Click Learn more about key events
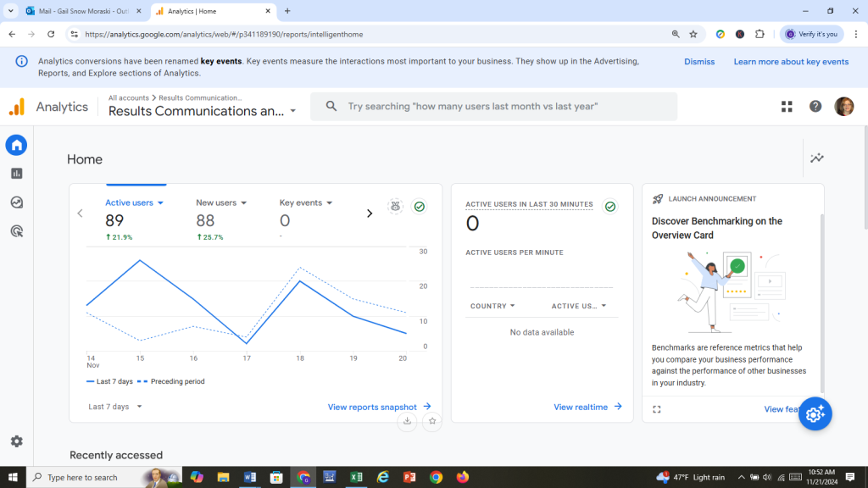The image size is (868, 488). coord(791,62)
